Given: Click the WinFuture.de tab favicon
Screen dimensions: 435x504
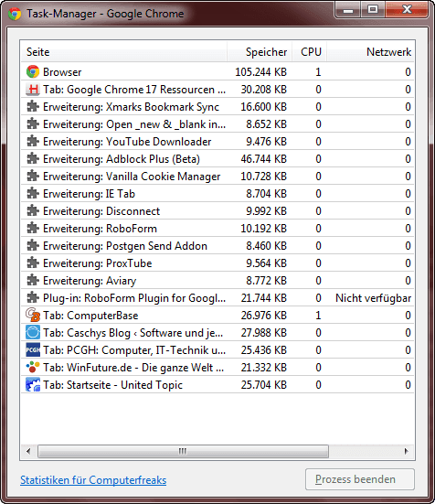Looking at the screenshot, I should [33, 367].
